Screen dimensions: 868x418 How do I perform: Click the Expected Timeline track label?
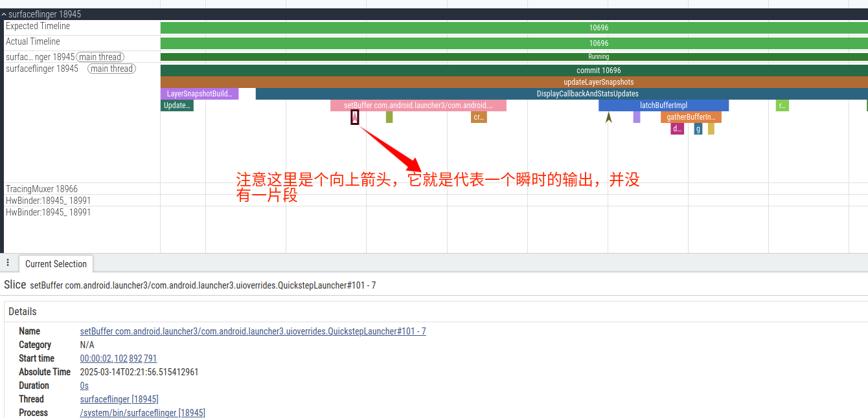(38, 27)
